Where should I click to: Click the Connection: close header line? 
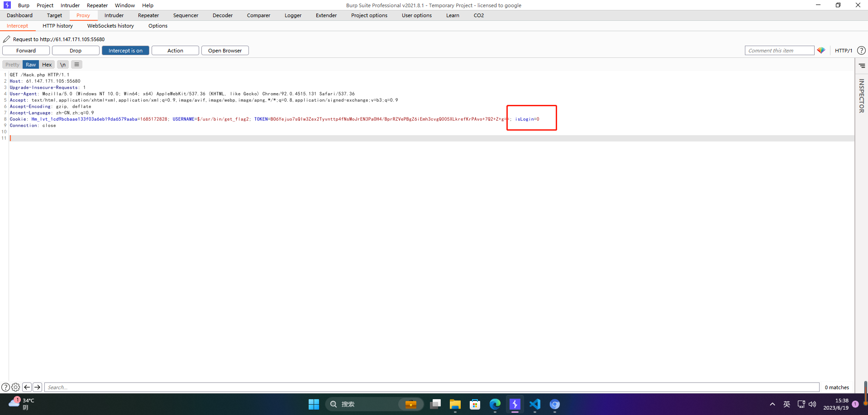pos(33,126)
